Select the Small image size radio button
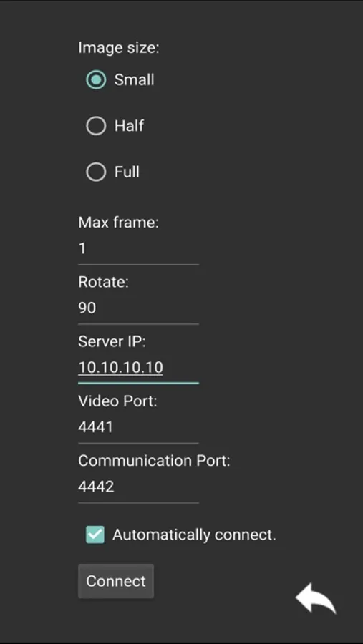Screen dimensions: 363x644 pos(96,79)
